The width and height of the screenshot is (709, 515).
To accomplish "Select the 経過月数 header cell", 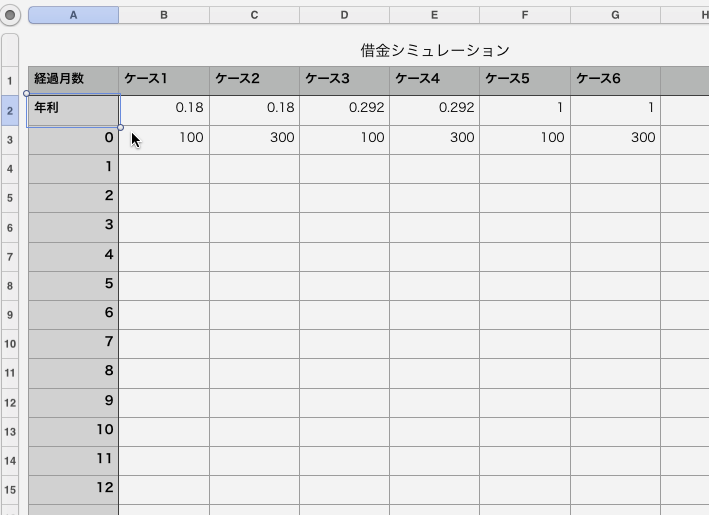I will (73, 81).
